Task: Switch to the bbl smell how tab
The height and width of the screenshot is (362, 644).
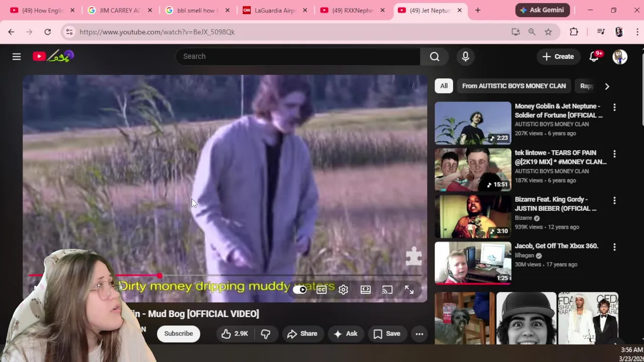Action: click(x=197, y=10)
